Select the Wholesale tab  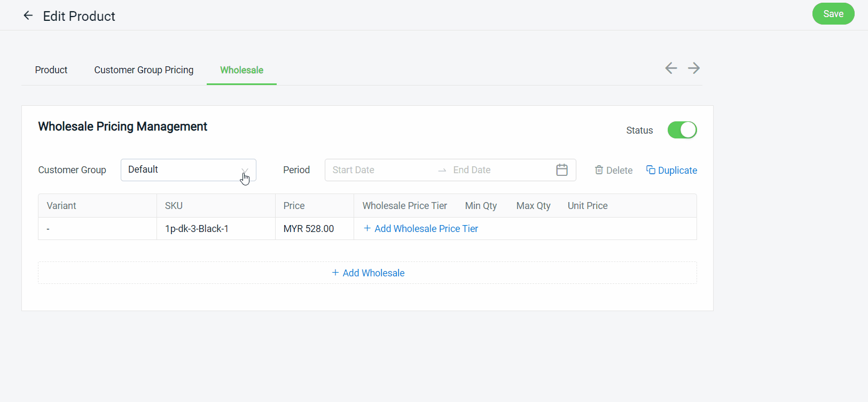[x=241, y=70]
